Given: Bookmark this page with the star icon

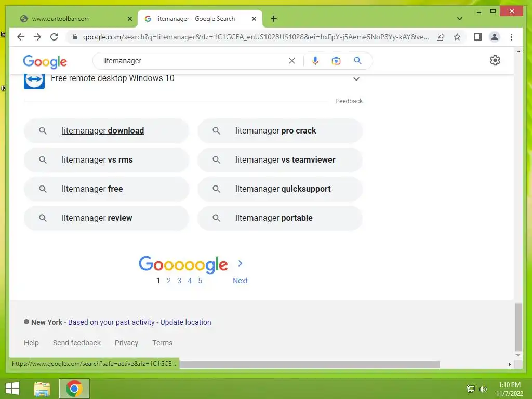Looking at the screenshot, I should [457, 37].
